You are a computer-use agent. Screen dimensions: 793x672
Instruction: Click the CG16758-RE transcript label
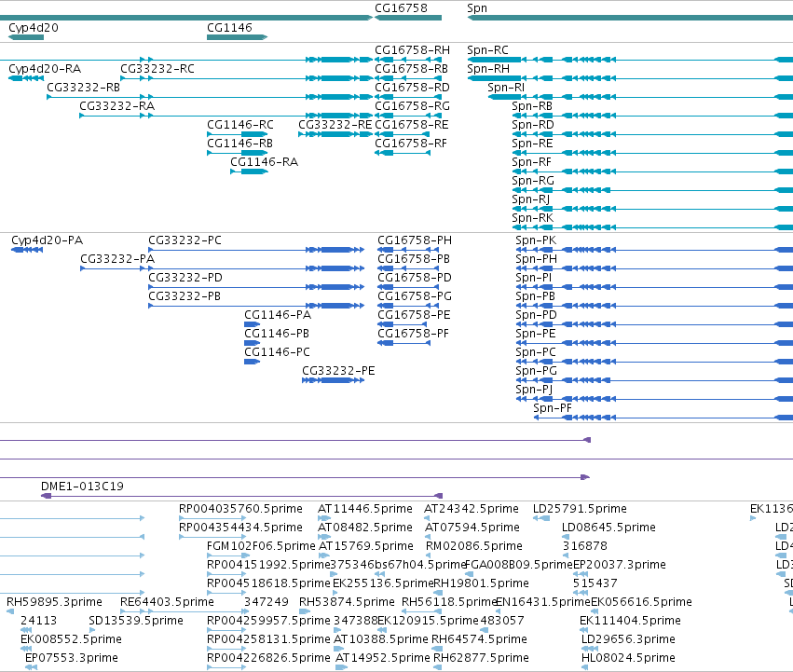point(412,125)
